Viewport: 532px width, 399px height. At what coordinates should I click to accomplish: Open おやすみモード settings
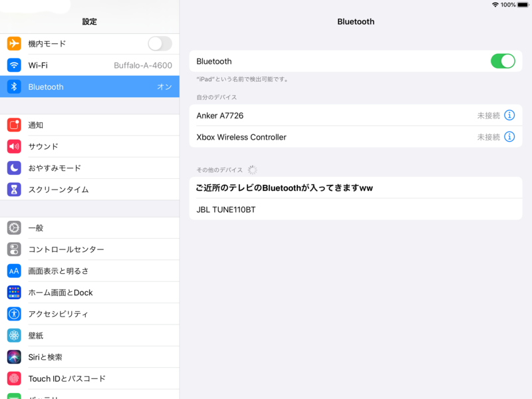(x=90, y=168)
